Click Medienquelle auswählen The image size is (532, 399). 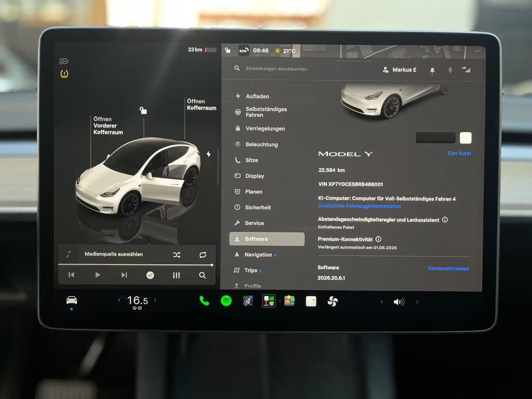(x=114, y=254)
